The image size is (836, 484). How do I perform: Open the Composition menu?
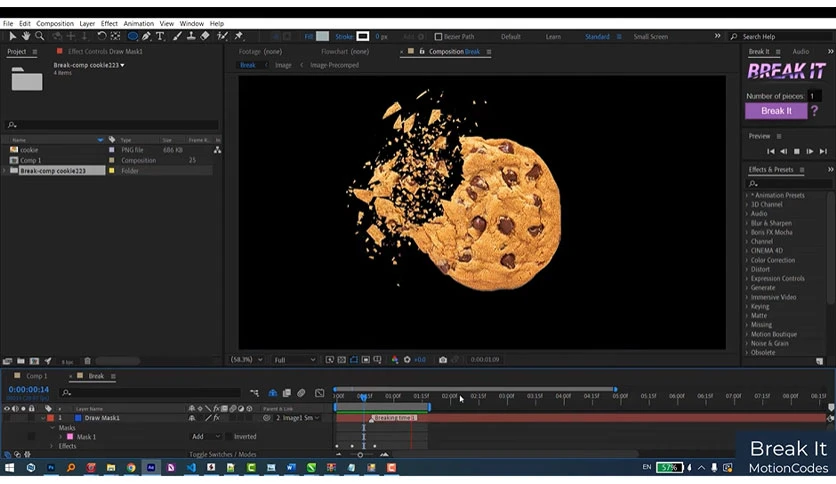pos(55,23)
